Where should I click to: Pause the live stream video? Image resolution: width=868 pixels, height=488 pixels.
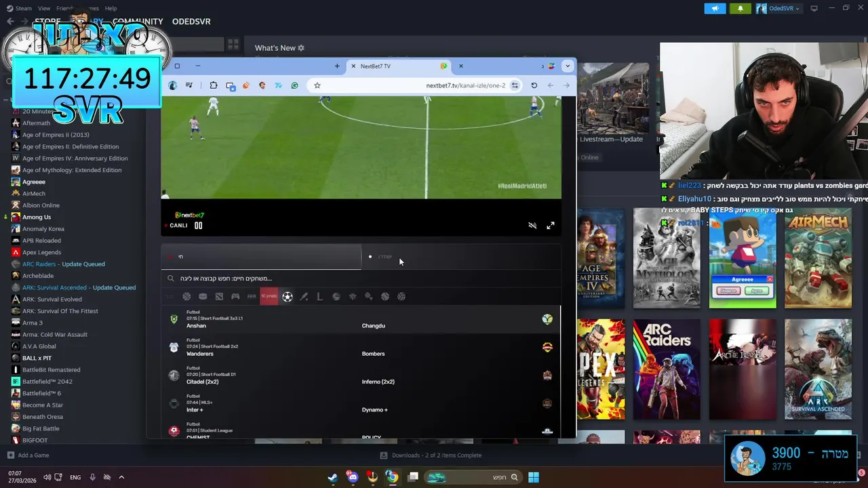tap(198, 225)
